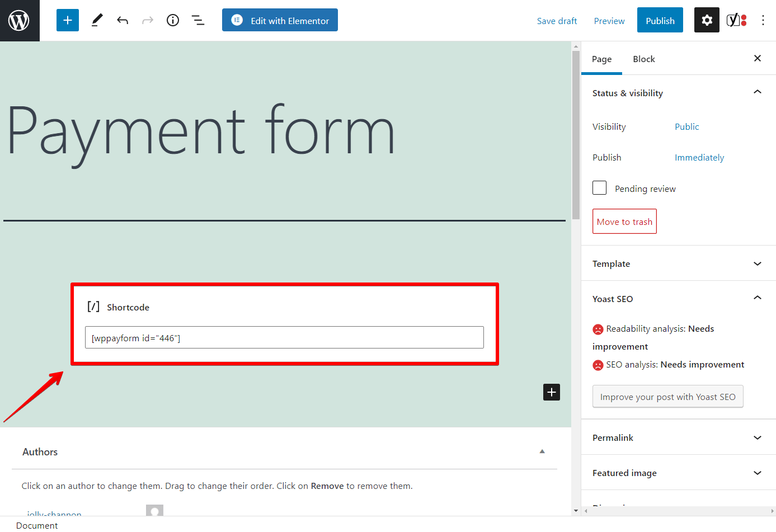Expand the Permalink section
Image resolution: width=776 pixels, height=532 pixels.
click(757, 437)
